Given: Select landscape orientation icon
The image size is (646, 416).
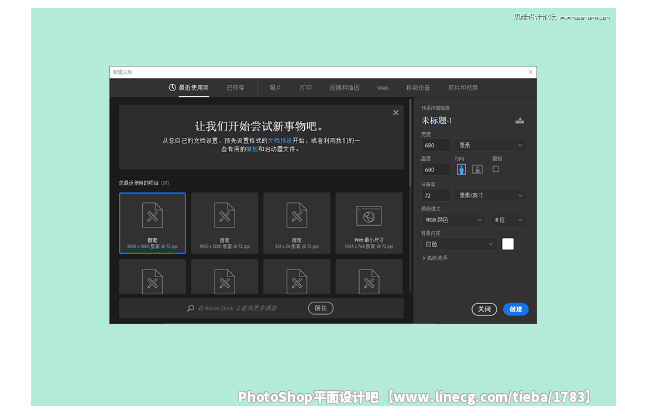Looking at the screenshot, I should [477, 169].
